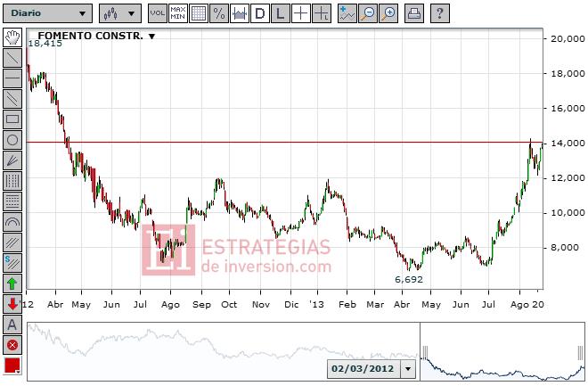Toggle the chart grid icon
This screenshot has height=386, width=588.
tap(199, 13)
